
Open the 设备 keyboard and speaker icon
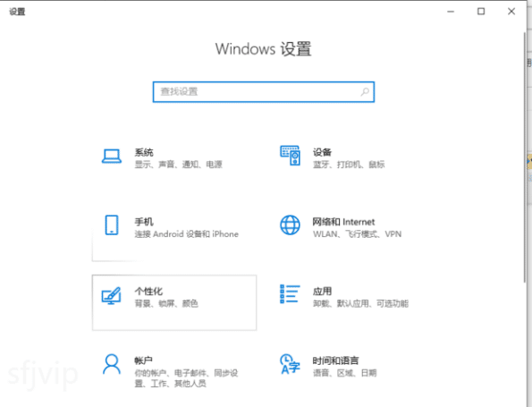(x=290, y=156)
